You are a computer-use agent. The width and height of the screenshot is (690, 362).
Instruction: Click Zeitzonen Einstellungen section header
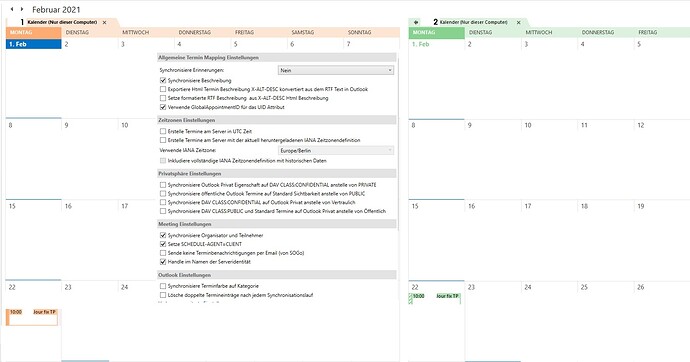click(x=277, y=120)
